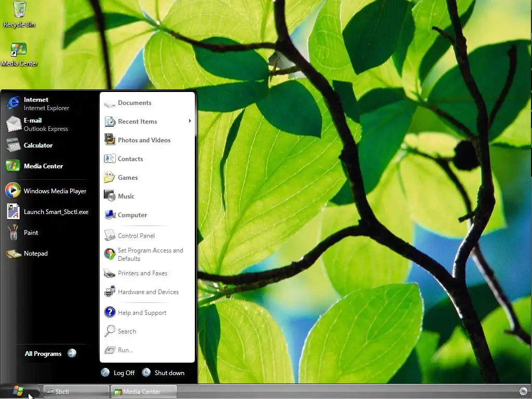
Task: Click the Log Off key icon
Action: click(105, 373)
